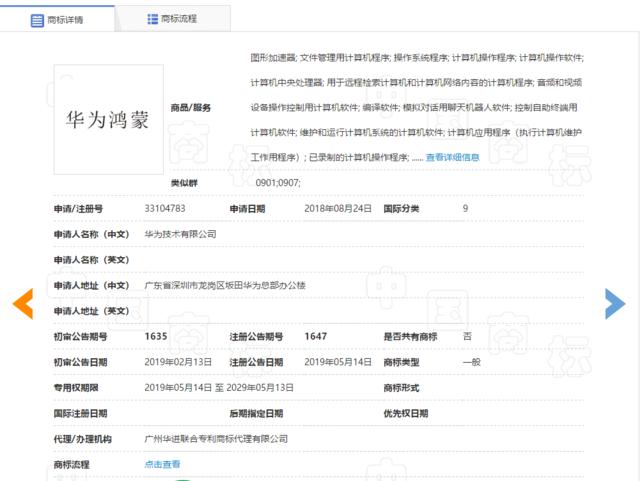The height and width of the screenshot is (481, 640).
Task: Select the shared trademark value 否
Action: tap(467, 336)
